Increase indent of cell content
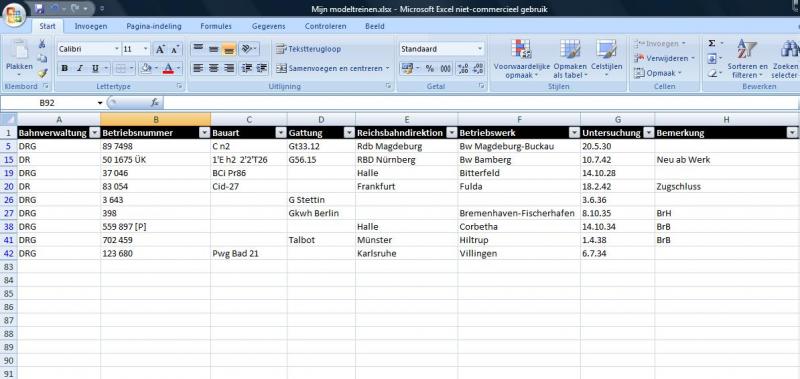 pyautogui.click(x=262, y=68)
